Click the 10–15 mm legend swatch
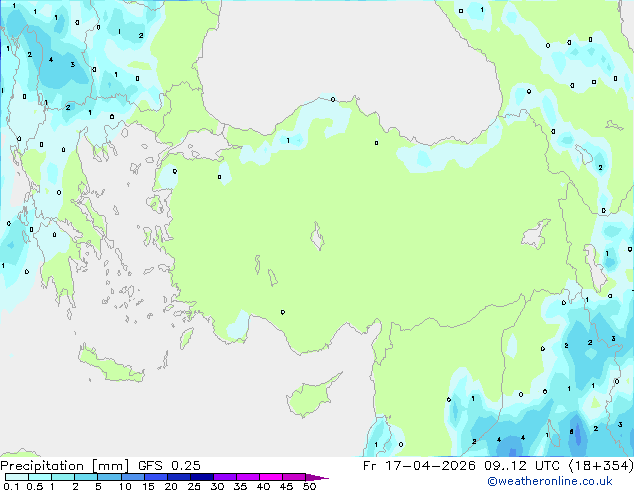The height and width of the screenshot is (490, 634). tap(132, 477)
